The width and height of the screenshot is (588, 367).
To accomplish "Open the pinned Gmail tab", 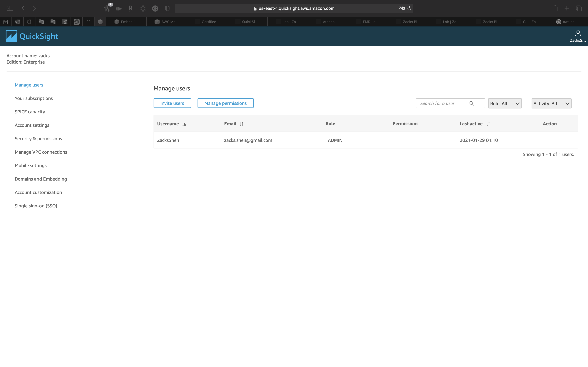I will point(6,22).
